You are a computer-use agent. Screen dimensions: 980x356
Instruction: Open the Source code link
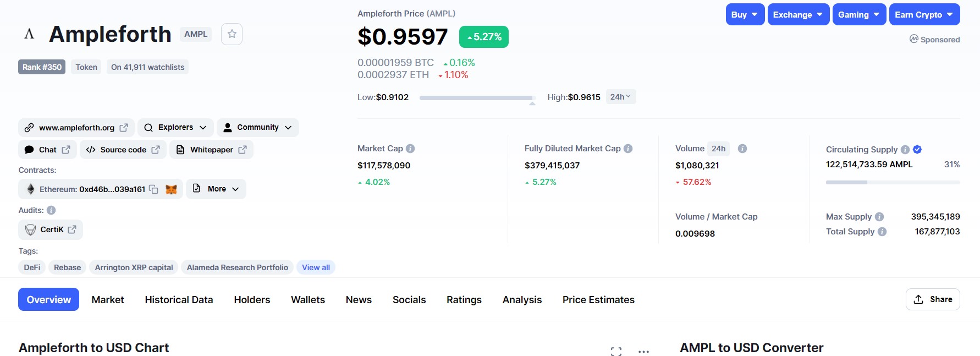tap(123, 150)
